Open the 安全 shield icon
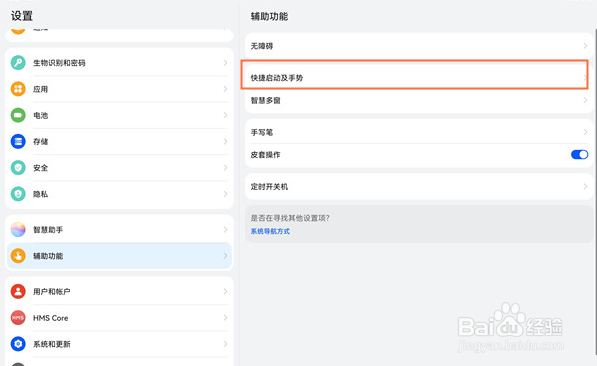Image resolution: width=597 pixels, height=366 pixels. [18, 168]
